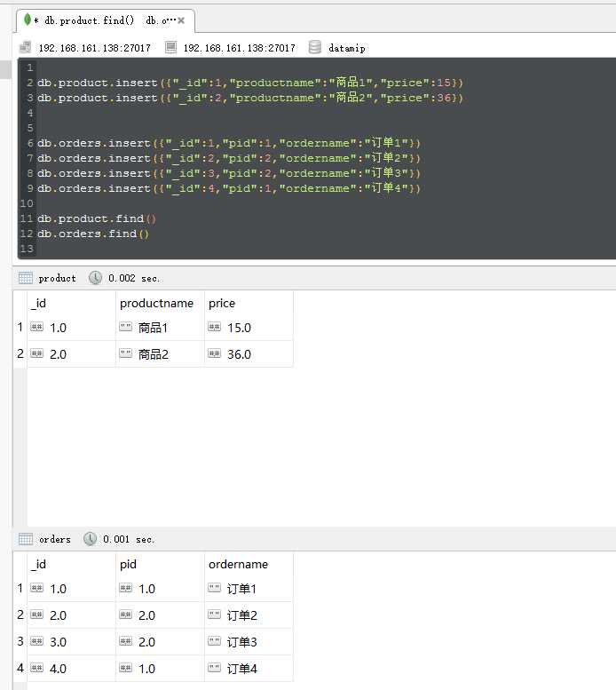
Task: Select the pid cell in 订单1 row
Action: (160, 589)
